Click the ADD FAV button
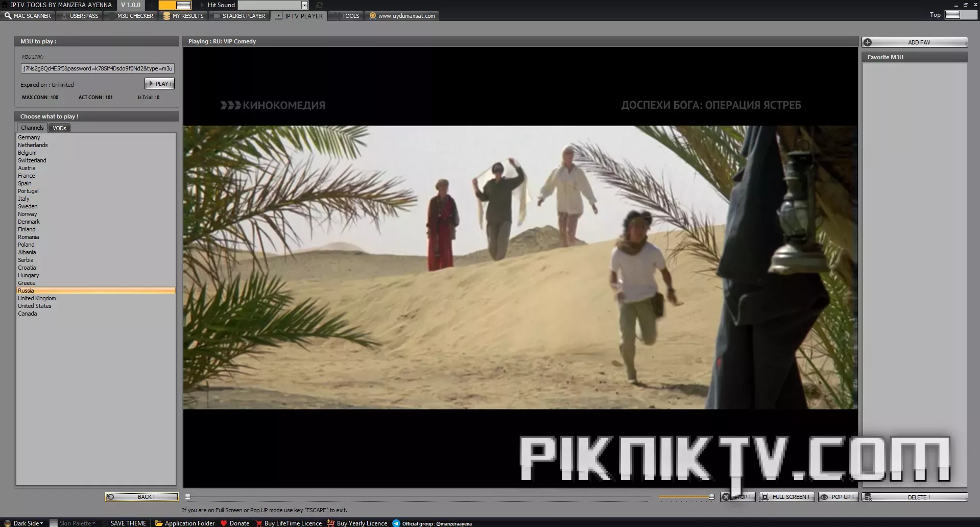This screenshot has height=527, width=980. tap(915, 42)
